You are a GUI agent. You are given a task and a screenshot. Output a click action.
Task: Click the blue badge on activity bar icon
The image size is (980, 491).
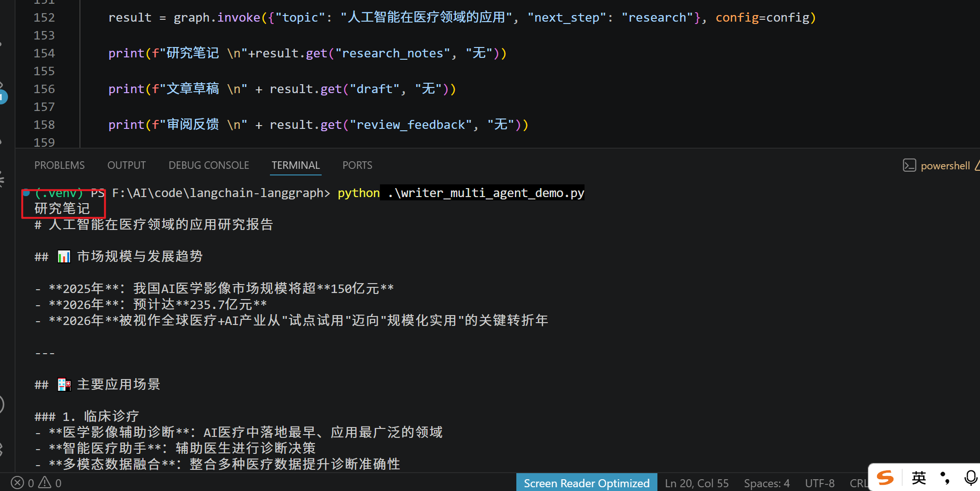click(2, 97)
